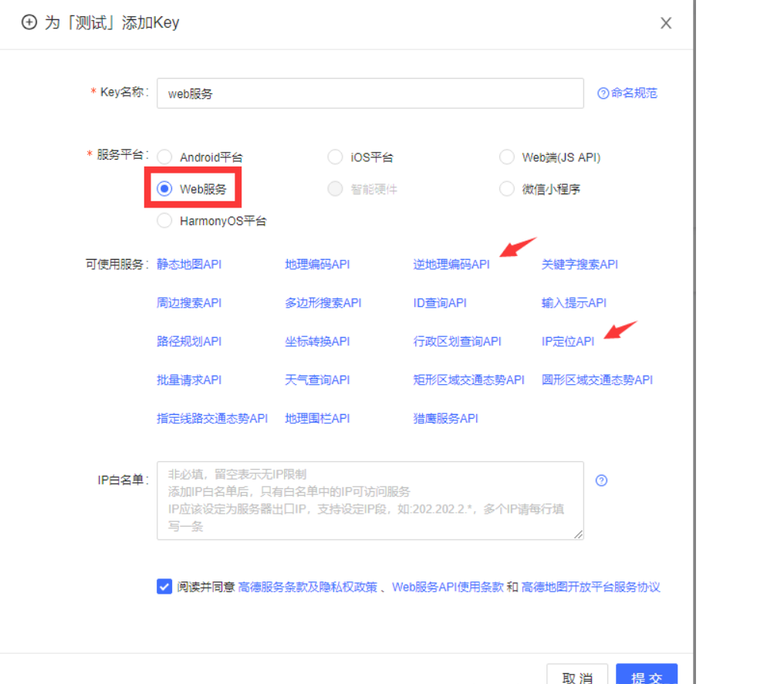Image resolution: width=784 pixels, height=684 pixels.
Task: Click the question mark beside IP白名单
Action: tap(601, 480)
